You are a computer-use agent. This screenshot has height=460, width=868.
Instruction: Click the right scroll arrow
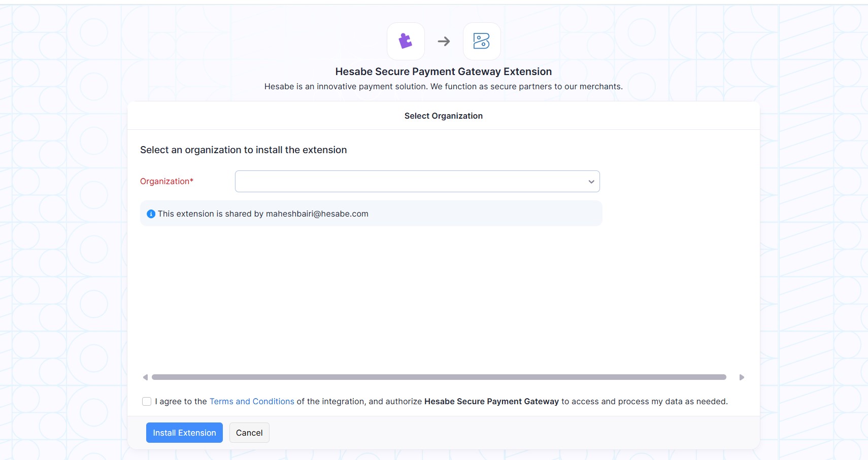point(742,377)
